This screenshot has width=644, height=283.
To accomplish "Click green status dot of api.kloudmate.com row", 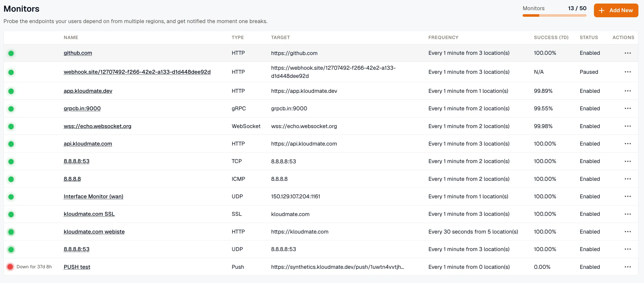I will click(11, 144).
